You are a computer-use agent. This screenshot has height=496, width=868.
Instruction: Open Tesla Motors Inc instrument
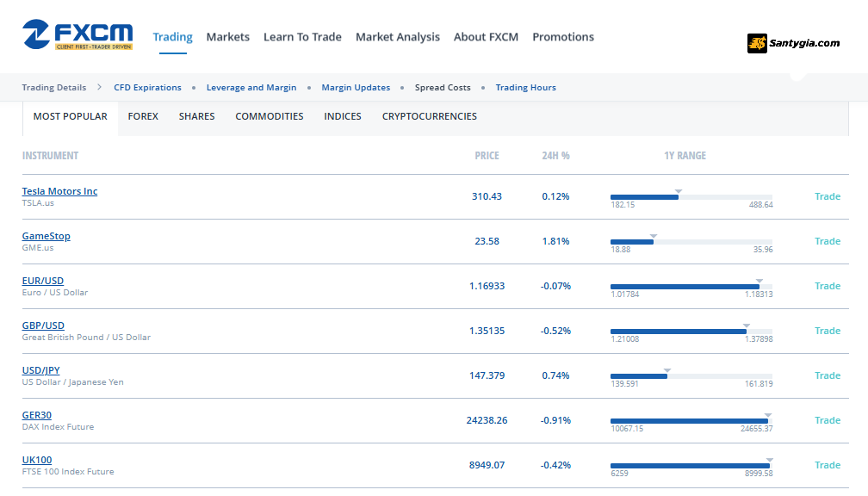click(59, 191)
